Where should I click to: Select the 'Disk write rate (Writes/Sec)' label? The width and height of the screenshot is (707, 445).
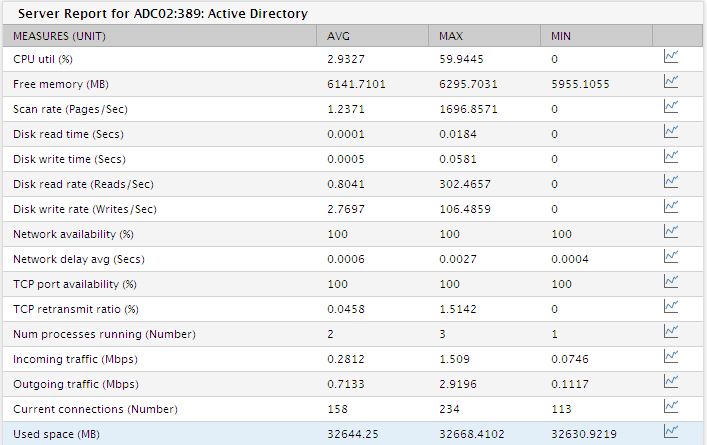tap(85, 209)
